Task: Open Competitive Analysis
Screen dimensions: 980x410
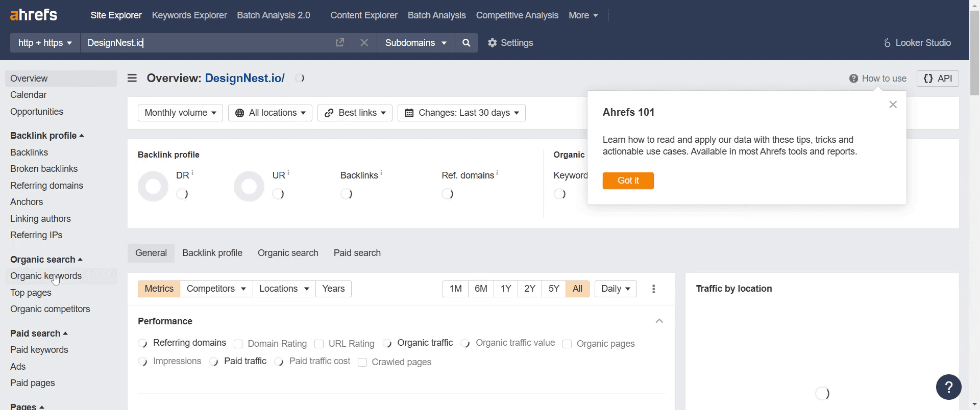Action: coord(517,15)
